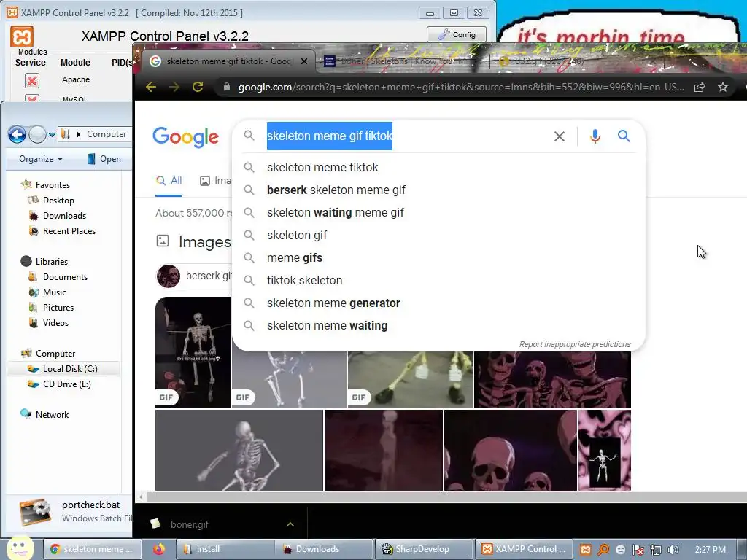Expand boner.gif download options chevron
This screenshot has width=747, height=560.
(x=290, y=524)
